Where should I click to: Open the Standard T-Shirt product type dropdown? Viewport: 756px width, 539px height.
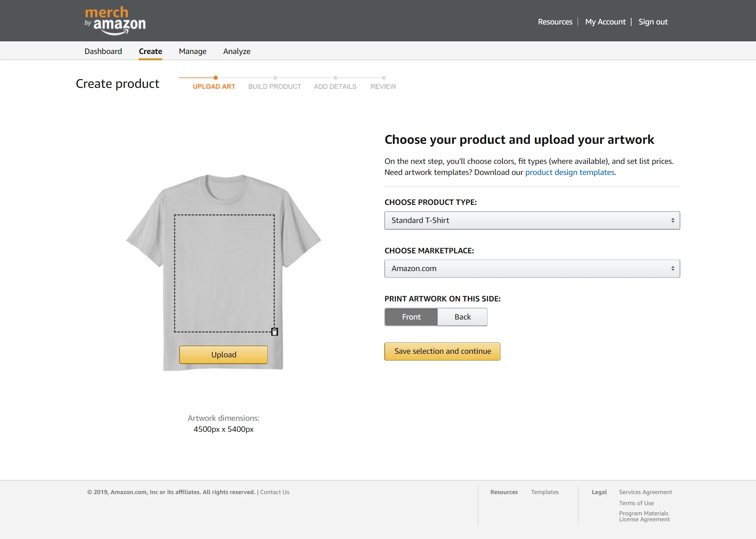tap(532, 220)
